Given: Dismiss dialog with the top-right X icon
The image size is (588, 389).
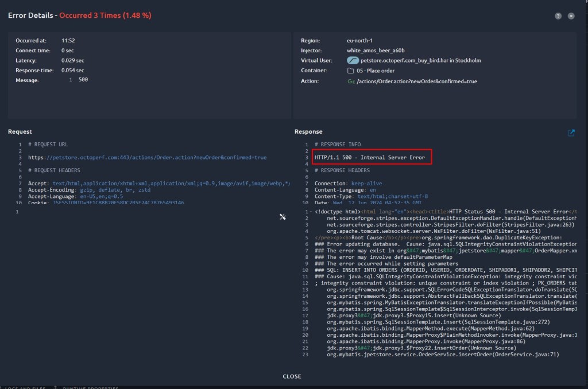Looking at the screenshot, I should click(571, 16).
